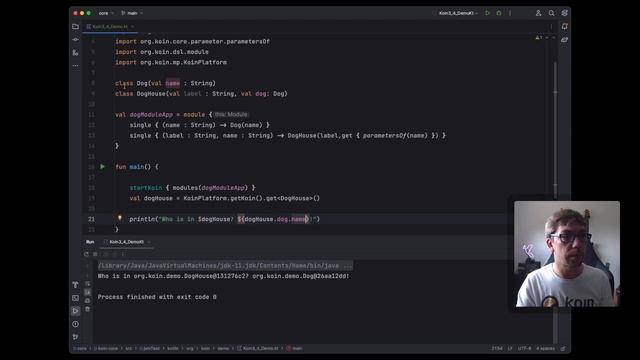
Task: Click the UTF-8 encoding status item
Action: pos(524,349)
